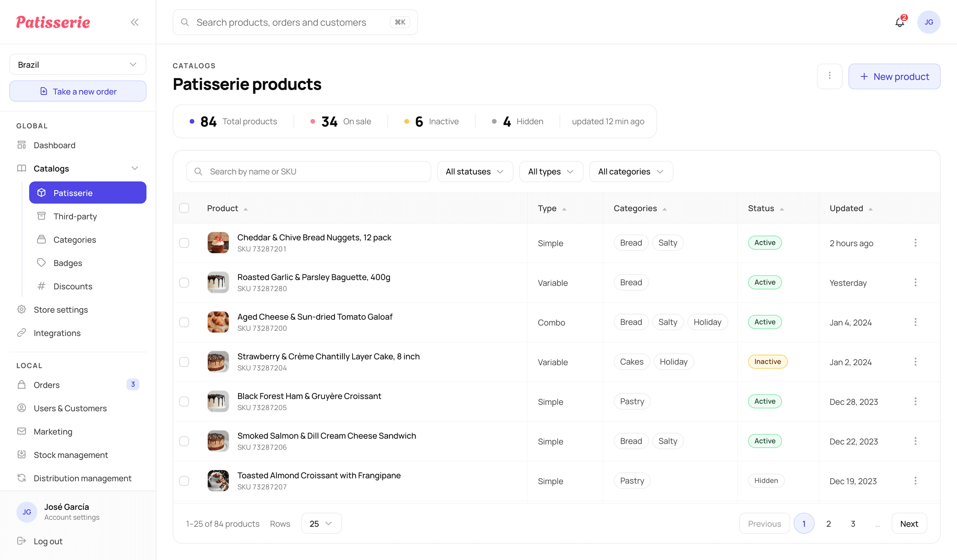Open row actions for Strawberry Layer Cake

coord(916,362)
